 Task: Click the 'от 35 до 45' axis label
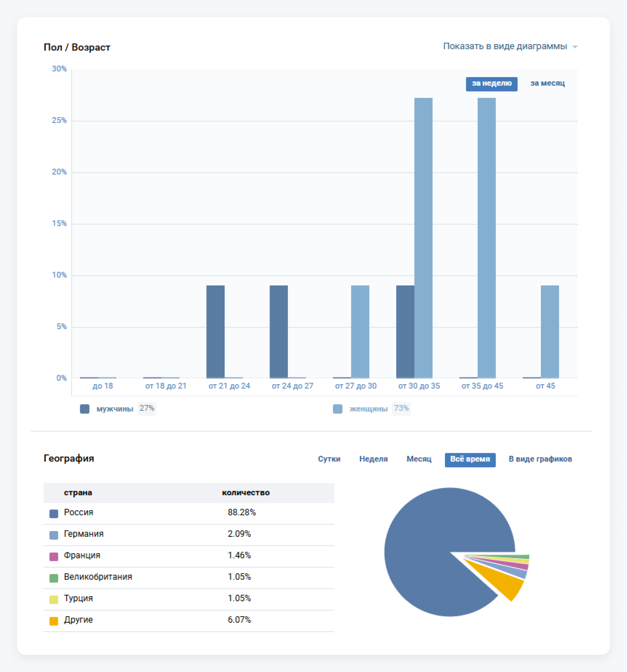(x=482, y=386)
